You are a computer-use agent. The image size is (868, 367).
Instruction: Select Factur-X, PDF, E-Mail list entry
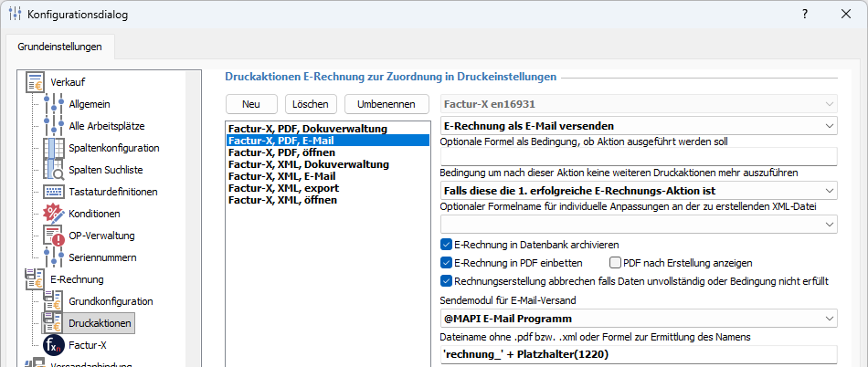(x=328, y=141)
